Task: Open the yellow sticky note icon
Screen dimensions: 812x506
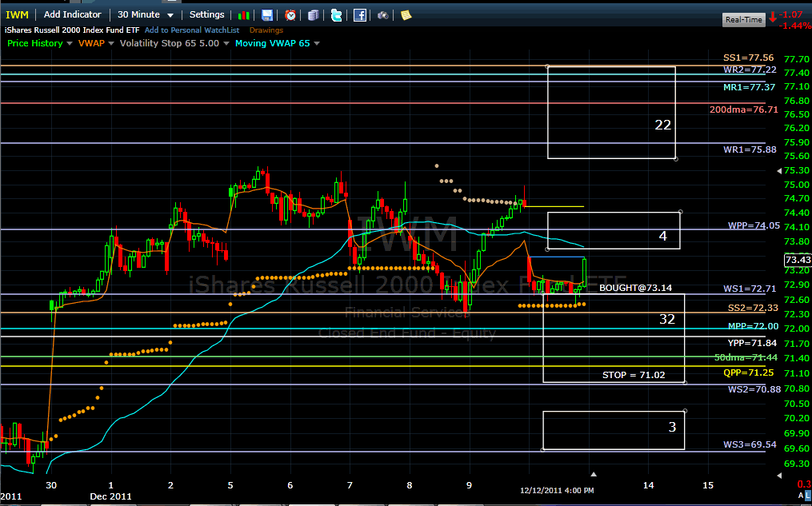Action: [406, 15]
